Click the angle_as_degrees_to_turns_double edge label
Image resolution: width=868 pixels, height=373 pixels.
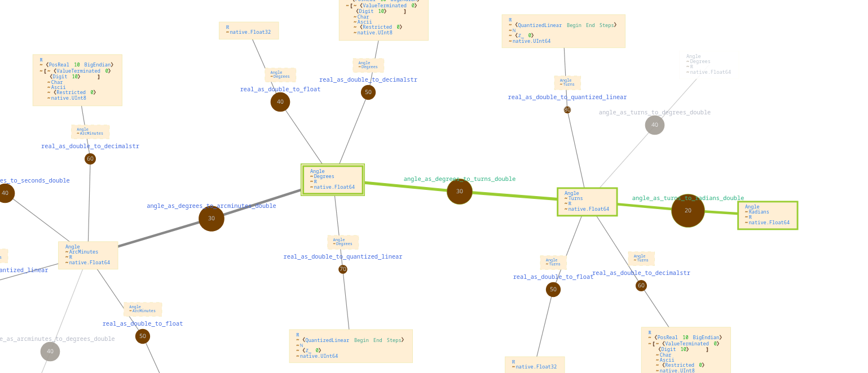[x=459, y=179]
